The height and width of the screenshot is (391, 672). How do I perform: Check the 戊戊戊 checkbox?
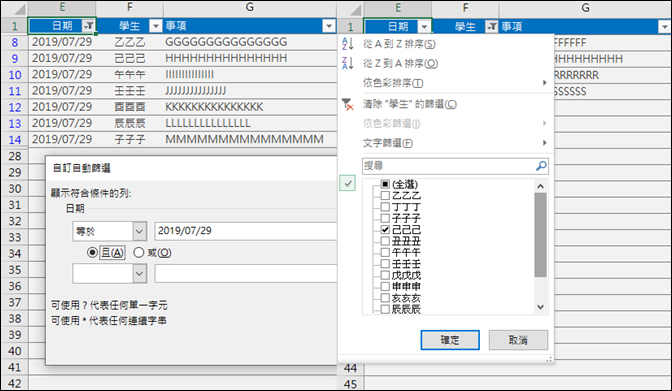(x=385, y=275)
